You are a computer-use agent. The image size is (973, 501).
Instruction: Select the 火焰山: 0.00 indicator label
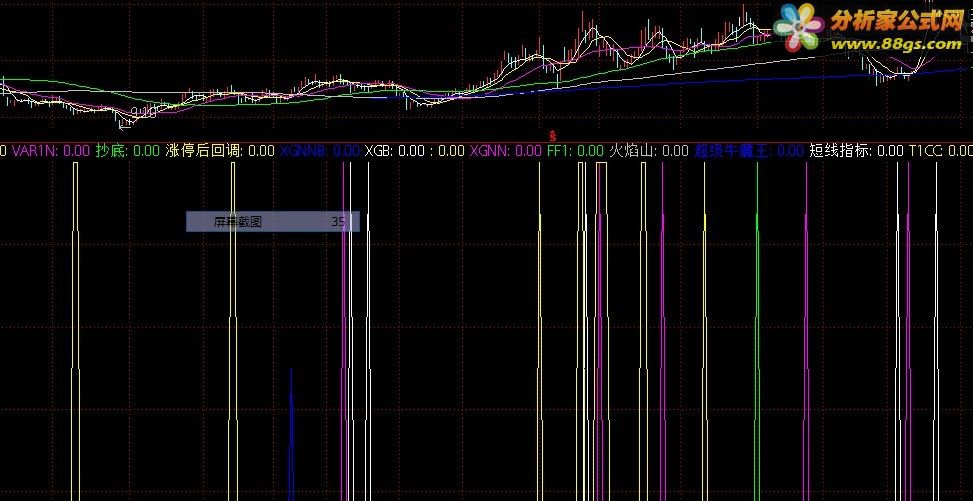[x=649, y=151]
